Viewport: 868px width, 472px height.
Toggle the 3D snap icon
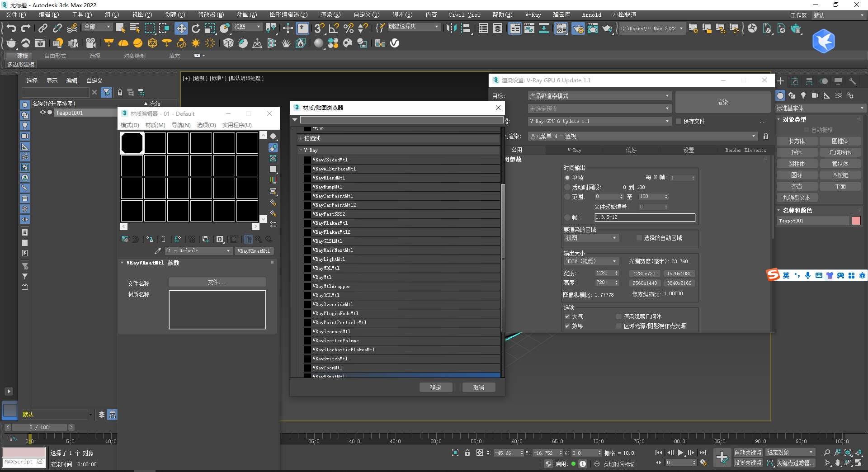[x=319, y=28]
